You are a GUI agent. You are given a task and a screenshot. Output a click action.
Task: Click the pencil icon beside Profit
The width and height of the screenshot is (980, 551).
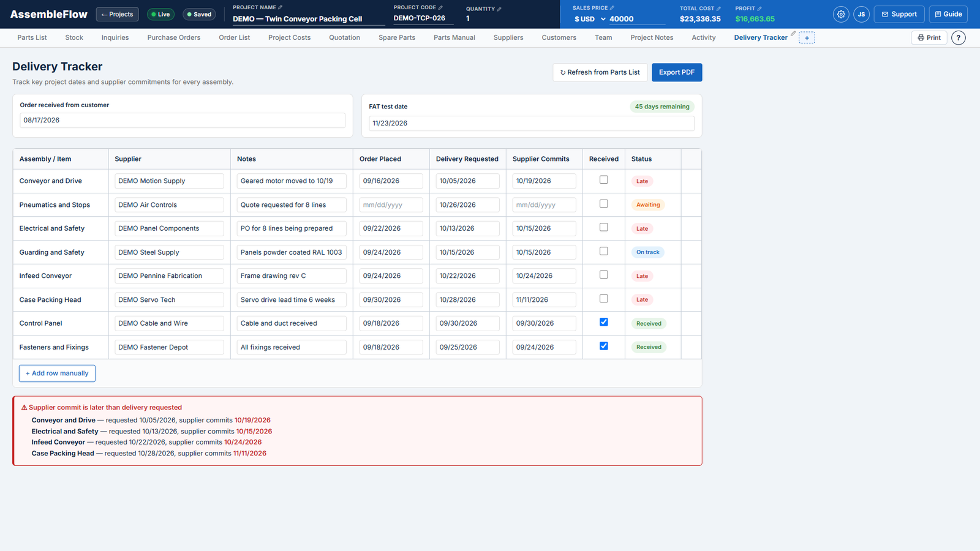click(x=759, y=9)
